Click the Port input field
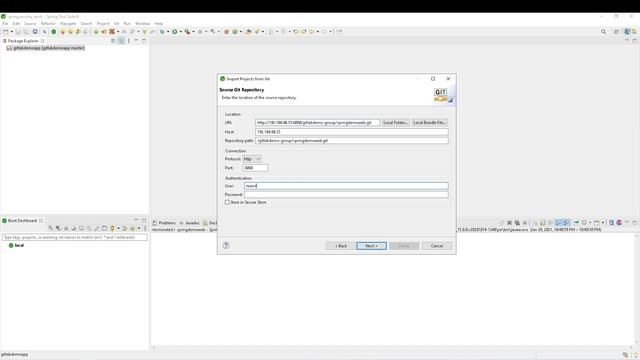 [x=255, y=168]
